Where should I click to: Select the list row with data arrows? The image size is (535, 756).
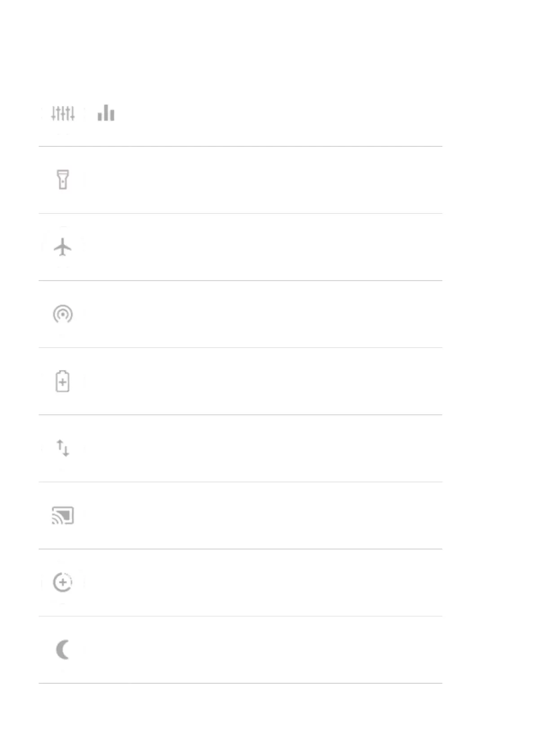(x=240, y=448)
